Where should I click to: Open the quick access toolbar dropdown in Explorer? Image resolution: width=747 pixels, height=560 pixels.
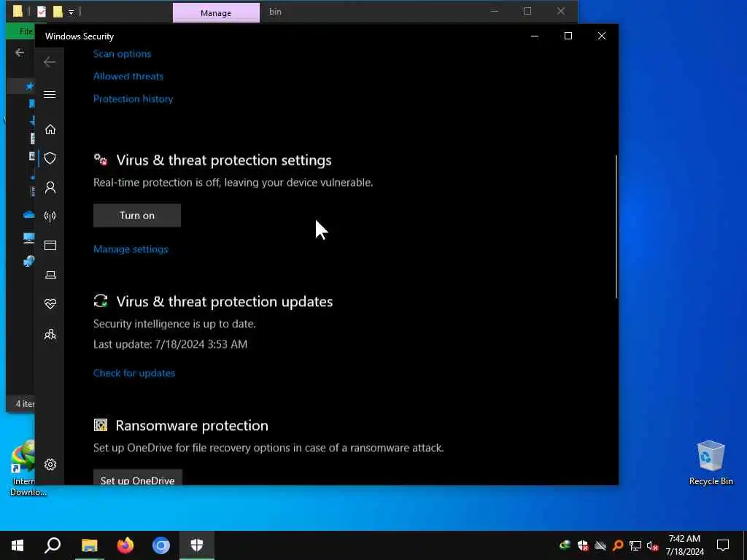pos(71,12)
